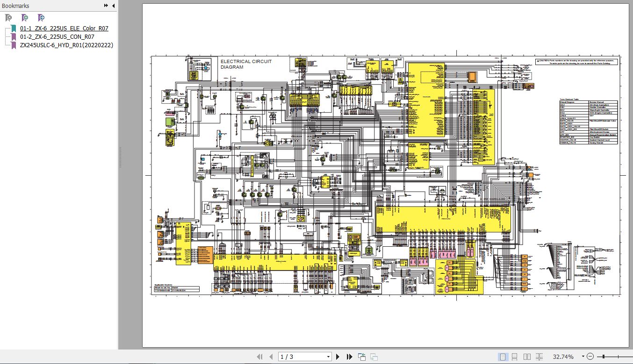This screenshot has width=633, height=364.
Task: Go to the previous page
Action: point(272,357)
